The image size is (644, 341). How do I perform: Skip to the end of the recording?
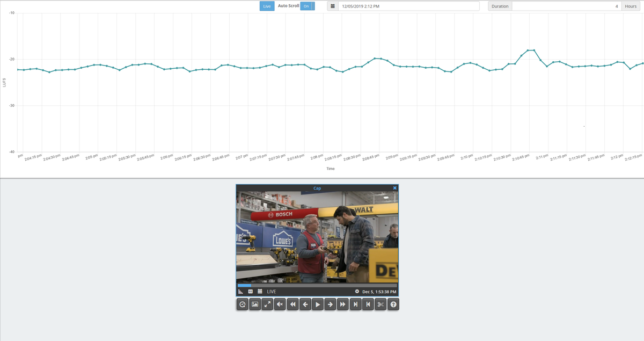[355, 304]
